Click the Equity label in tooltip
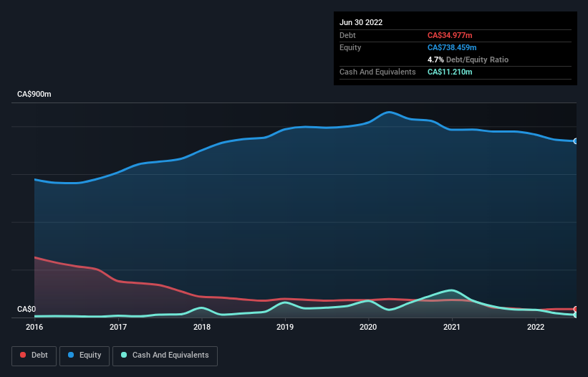 coord(350,47)
